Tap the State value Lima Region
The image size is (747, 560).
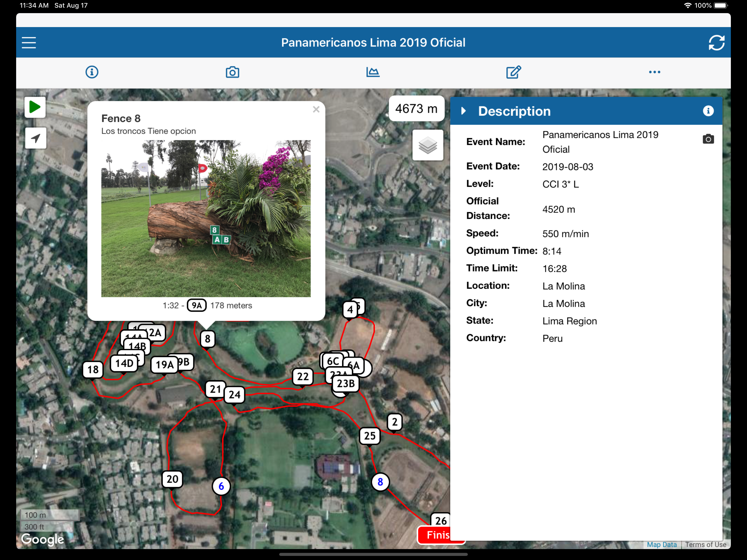(570, 321)
